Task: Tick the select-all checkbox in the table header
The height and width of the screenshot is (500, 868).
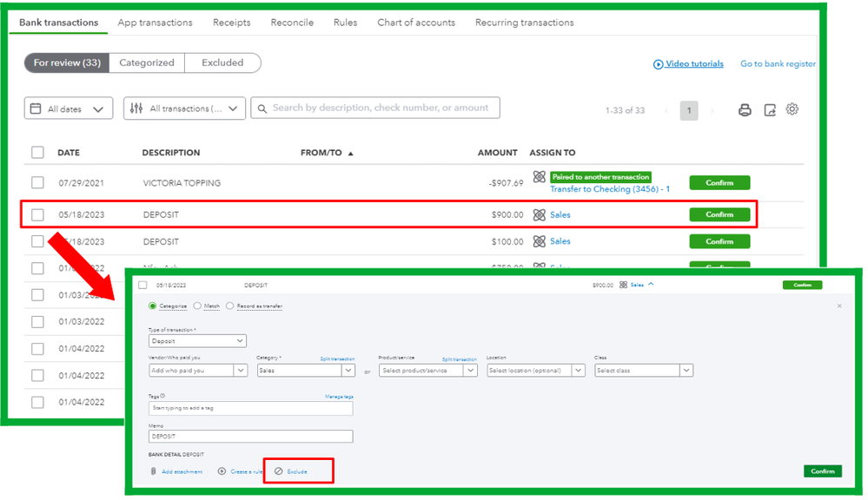Action: click(x=37, y=152)
